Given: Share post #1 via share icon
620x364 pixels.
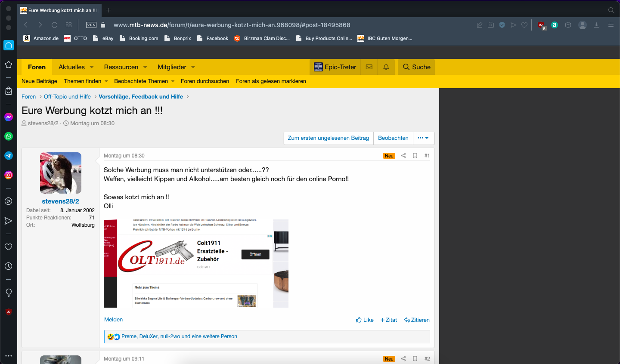Looking at the screenshot, I should point(403,156).
